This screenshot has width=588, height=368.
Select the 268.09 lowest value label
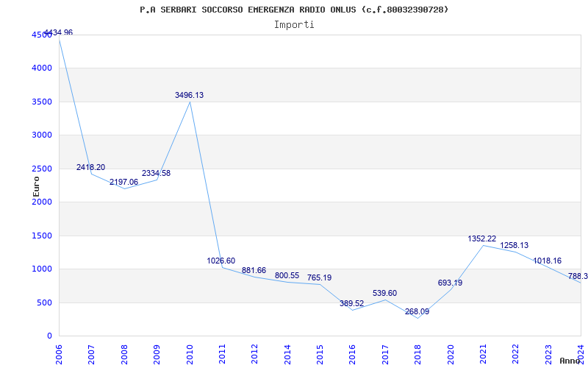click(x=417, y=311)
